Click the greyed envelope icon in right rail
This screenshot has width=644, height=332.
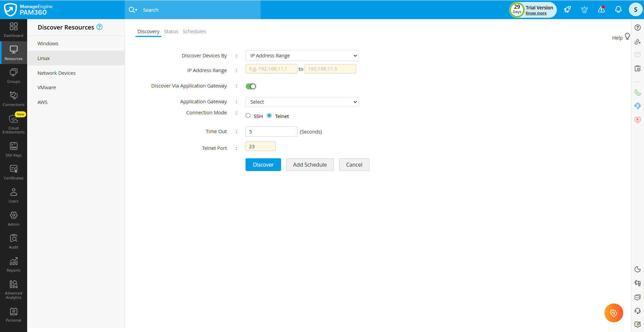[x=638, y=55]
